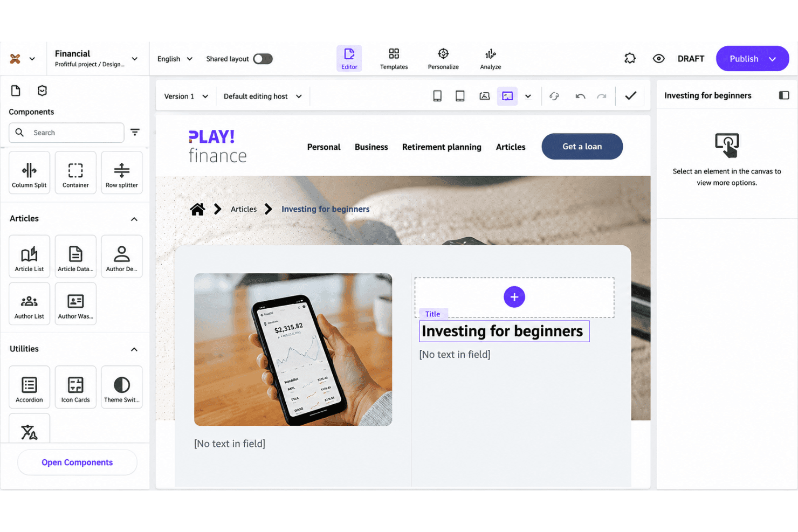Select the Article Data component

click(x=75, y=257)
